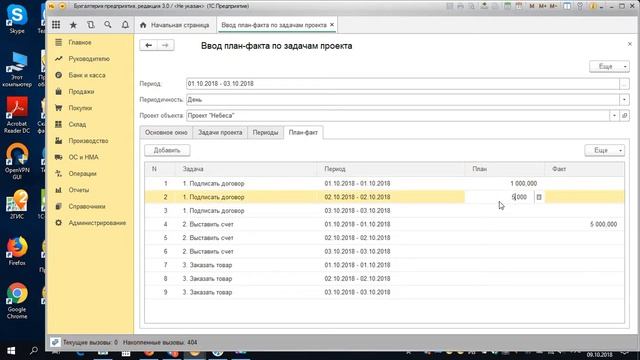Click the Проект объекта field

coord(398,116)
